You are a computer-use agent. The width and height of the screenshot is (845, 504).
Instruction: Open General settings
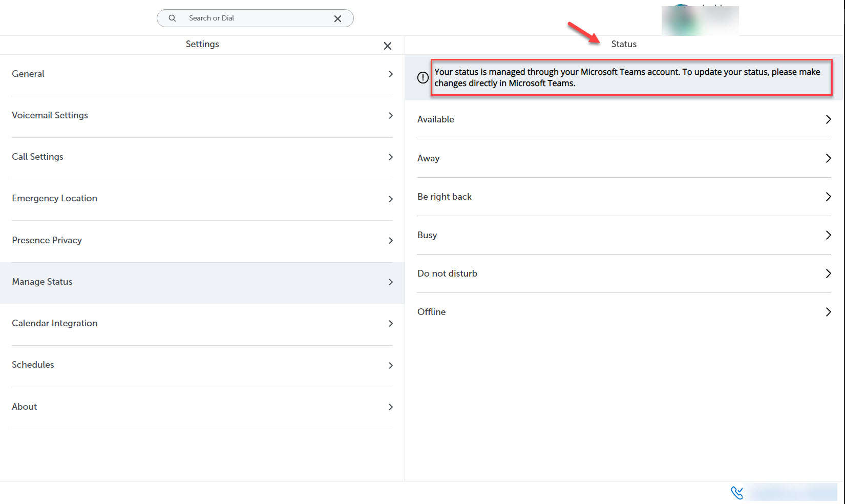point(202,74)
